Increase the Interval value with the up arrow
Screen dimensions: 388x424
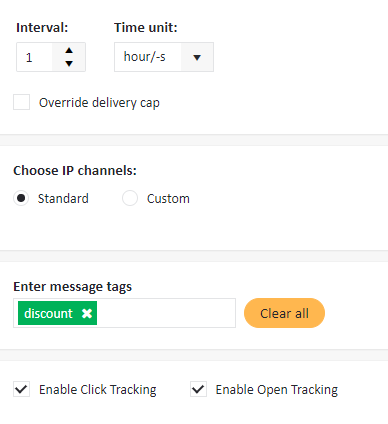pyautogui.click(x=69, y=51)
